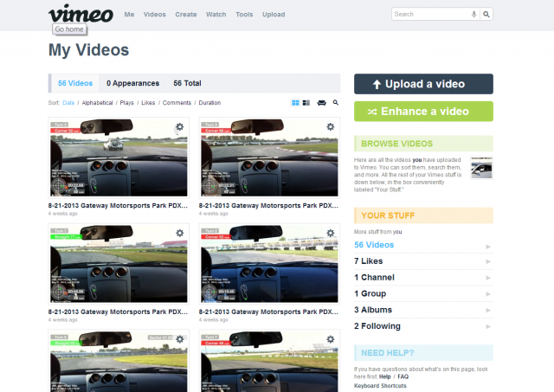Screen dimensions: 554x392
Task: Click the microphone voice search icon
Action: [x=473, y=14]
